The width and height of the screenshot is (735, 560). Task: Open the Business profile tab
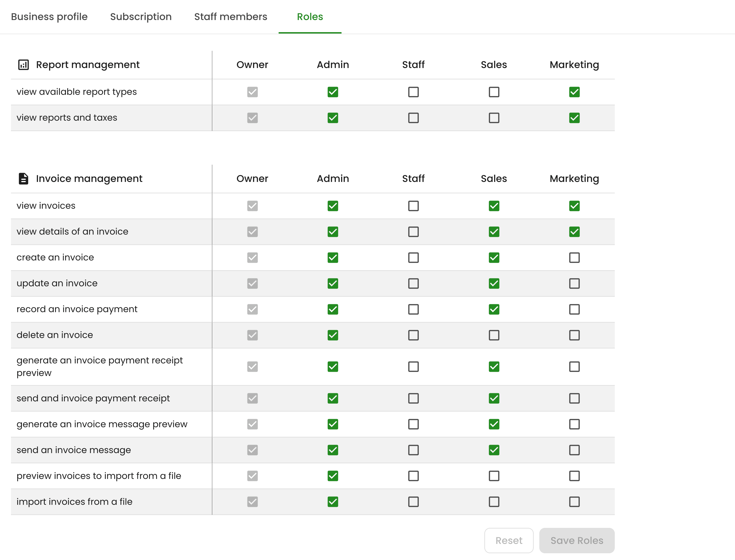pos(49,17)
